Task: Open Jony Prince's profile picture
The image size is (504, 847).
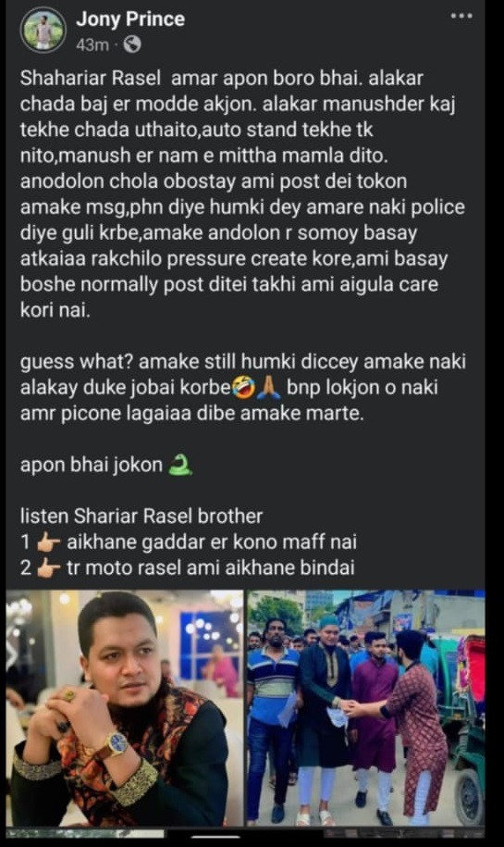Action: pos(43,31)
